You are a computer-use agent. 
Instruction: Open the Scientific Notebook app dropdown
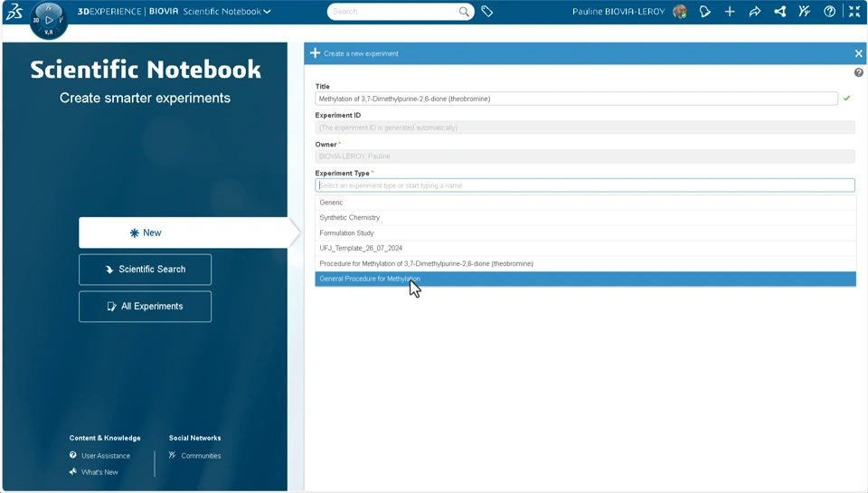[x=226, y=11]
